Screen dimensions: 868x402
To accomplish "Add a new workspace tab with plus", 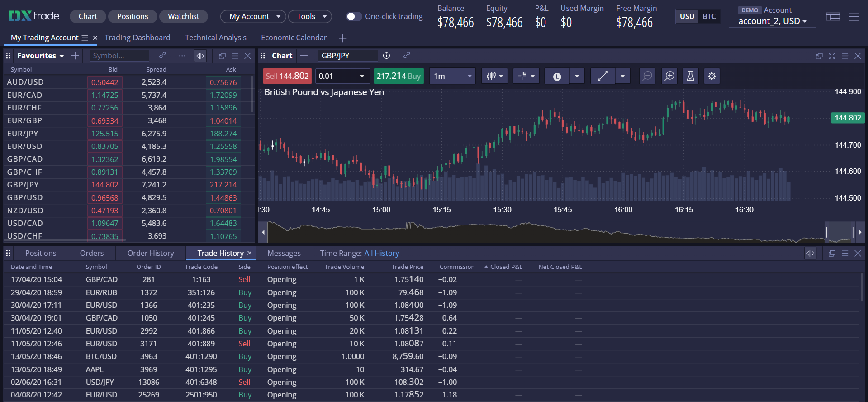I will click(x=342, y=38).
